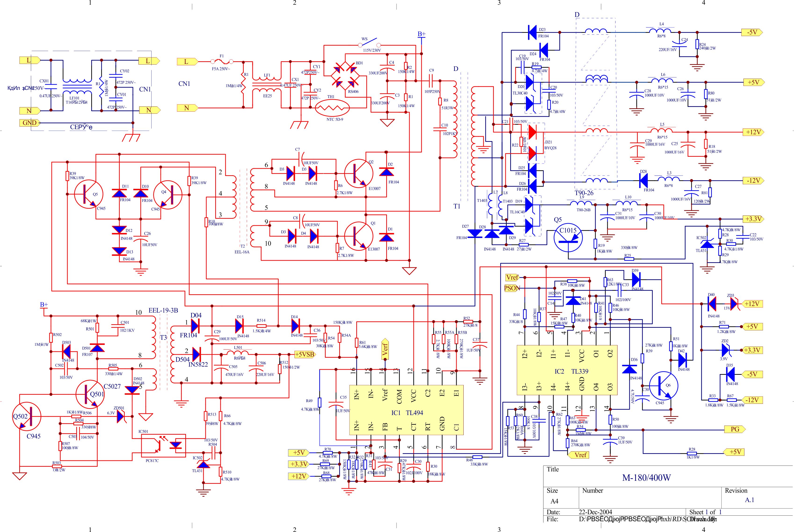Click the A4 size value

554,501
